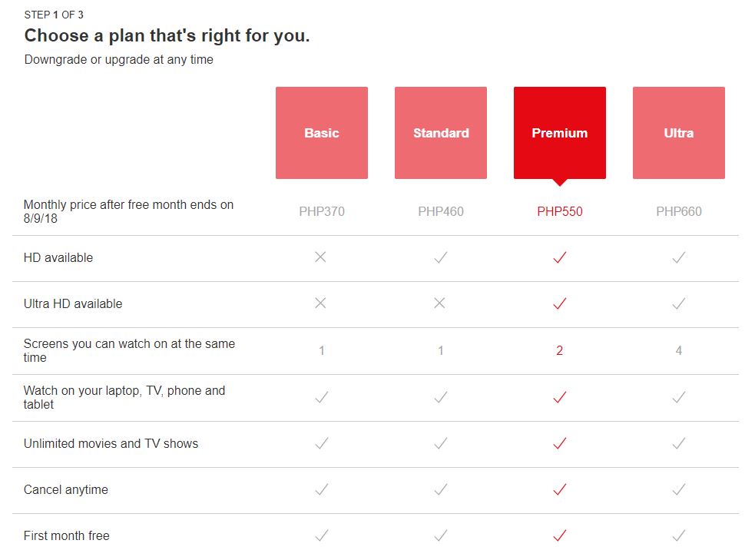
Task: Click Ultra plan Unlimited movies checkmark
Action: point(678,443)
